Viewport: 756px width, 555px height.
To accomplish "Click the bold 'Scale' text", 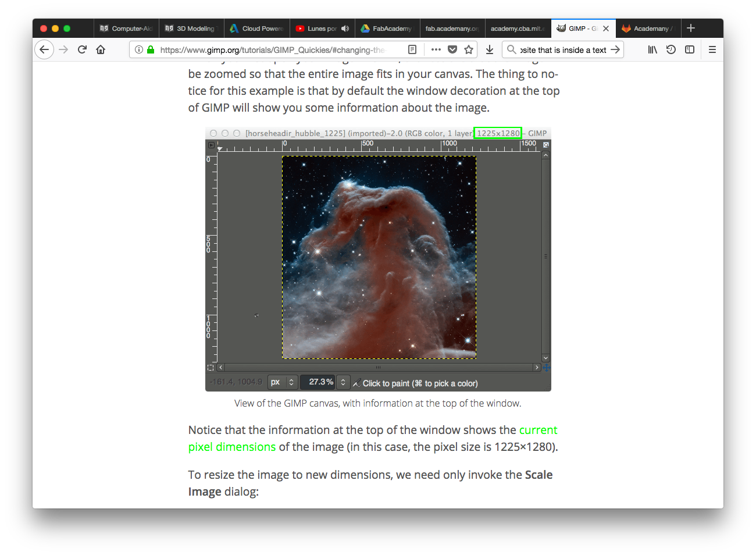I will point(539,475).
